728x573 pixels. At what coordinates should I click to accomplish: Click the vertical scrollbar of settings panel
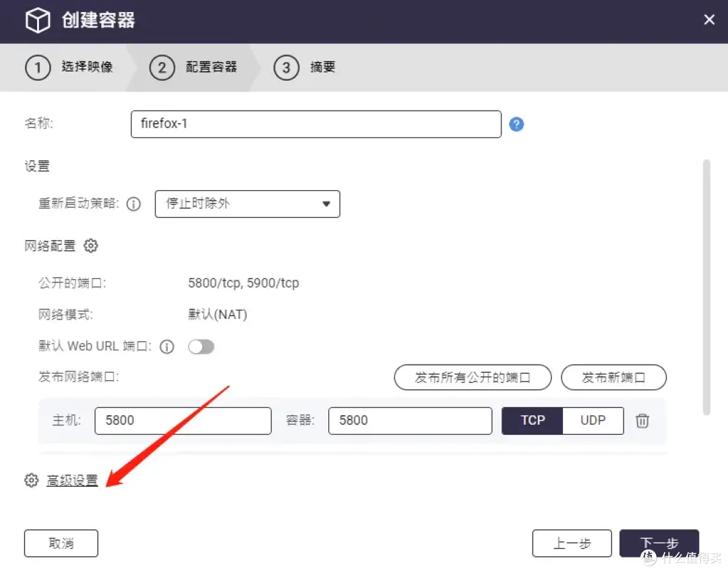pyautogui.click(x=706, y=287)
